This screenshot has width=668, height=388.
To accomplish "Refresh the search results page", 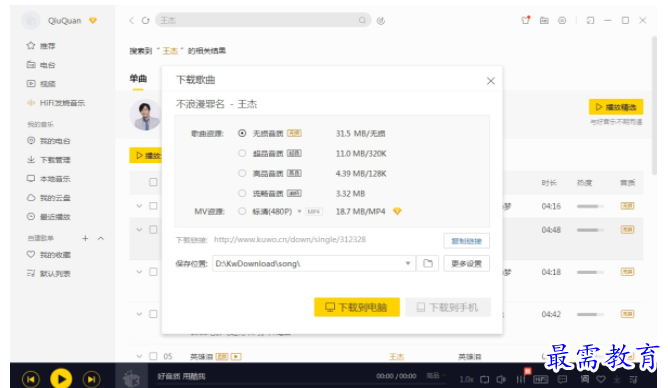I will [x=146, y=20].
